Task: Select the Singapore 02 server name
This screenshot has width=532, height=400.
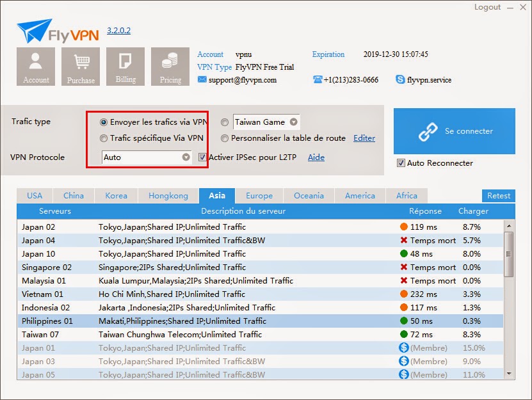Action: point(47,268)
